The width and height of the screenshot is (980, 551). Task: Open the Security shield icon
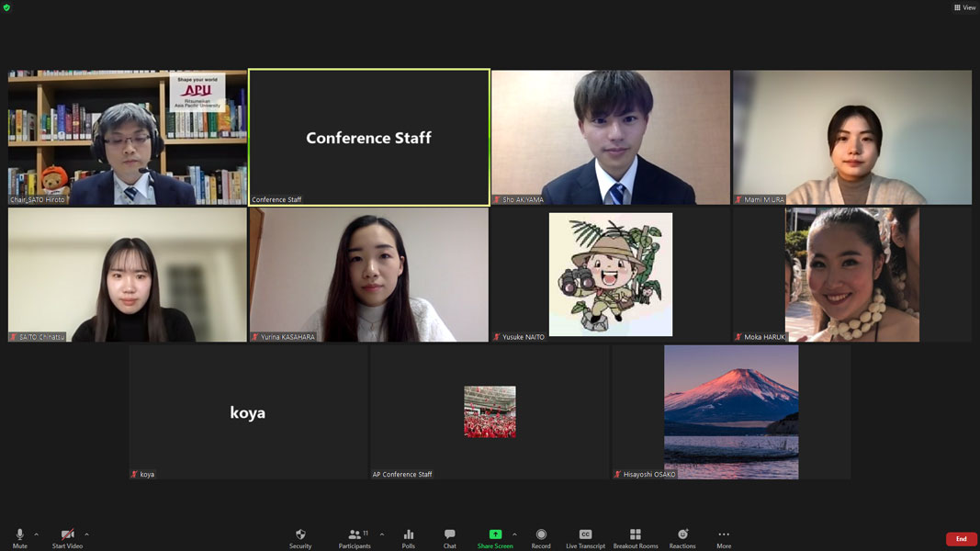pyautogui.click(x=300, y=535)
